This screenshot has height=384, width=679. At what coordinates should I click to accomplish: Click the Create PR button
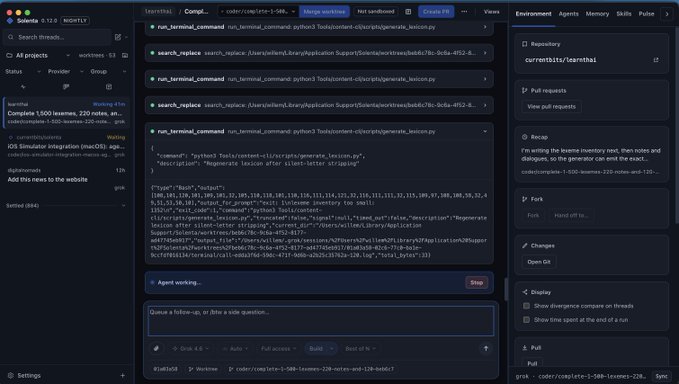tap(436, 12)
